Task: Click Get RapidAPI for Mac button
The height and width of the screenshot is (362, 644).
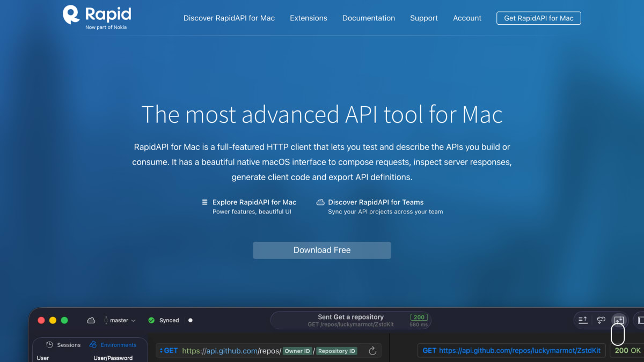Action: pos(539,18)
